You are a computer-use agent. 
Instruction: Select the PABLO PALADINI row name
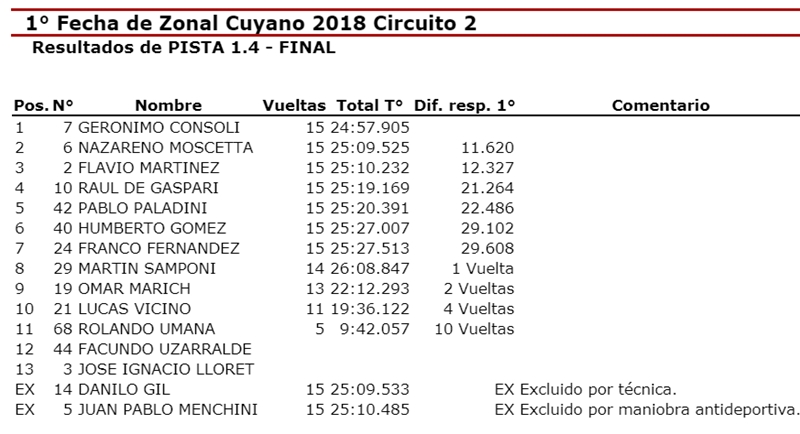coord(147,208)
